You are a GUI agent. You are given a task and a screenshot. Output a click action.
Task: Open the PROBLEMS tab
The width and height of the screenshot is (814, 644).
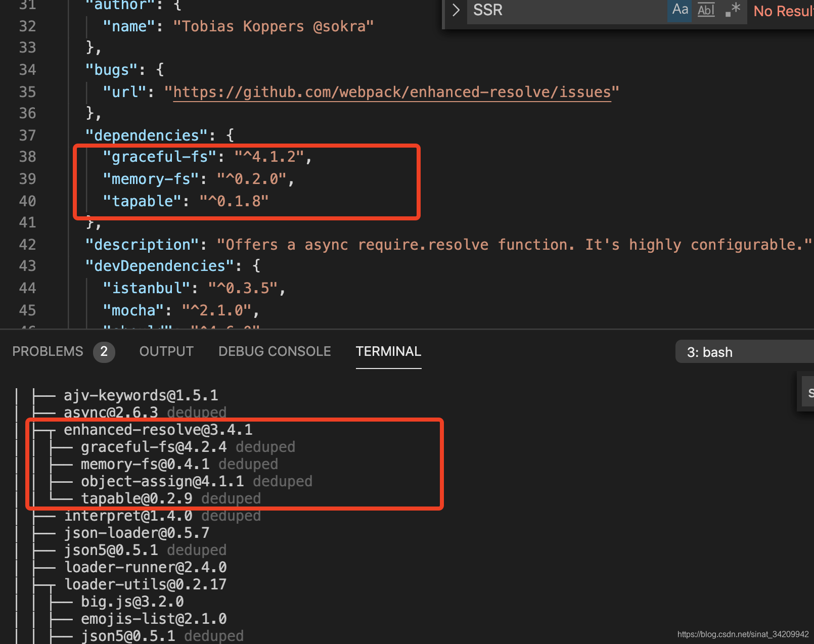[48, 351]
